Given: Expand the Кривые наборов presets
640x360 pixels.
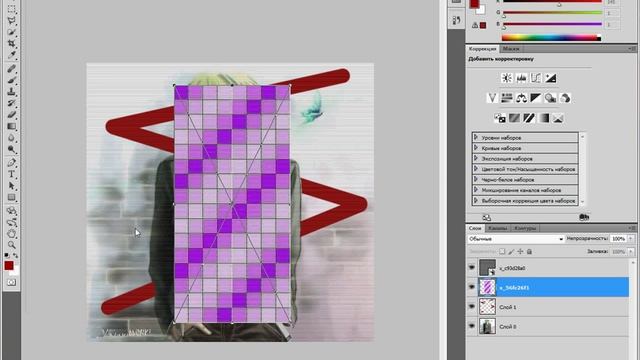Looking at the screenshot, I should click(x=476, y=148).
